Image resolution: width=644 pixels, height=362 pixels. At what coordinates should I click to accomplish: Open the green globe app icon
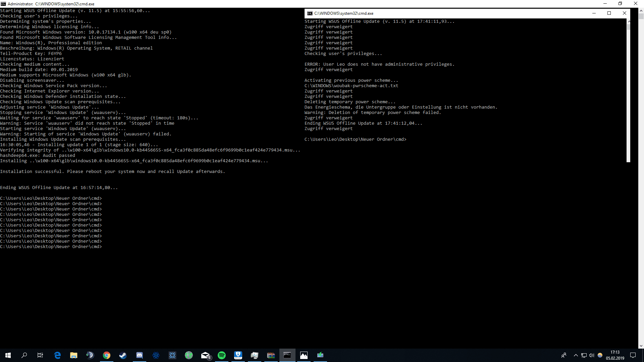(189, 355)
